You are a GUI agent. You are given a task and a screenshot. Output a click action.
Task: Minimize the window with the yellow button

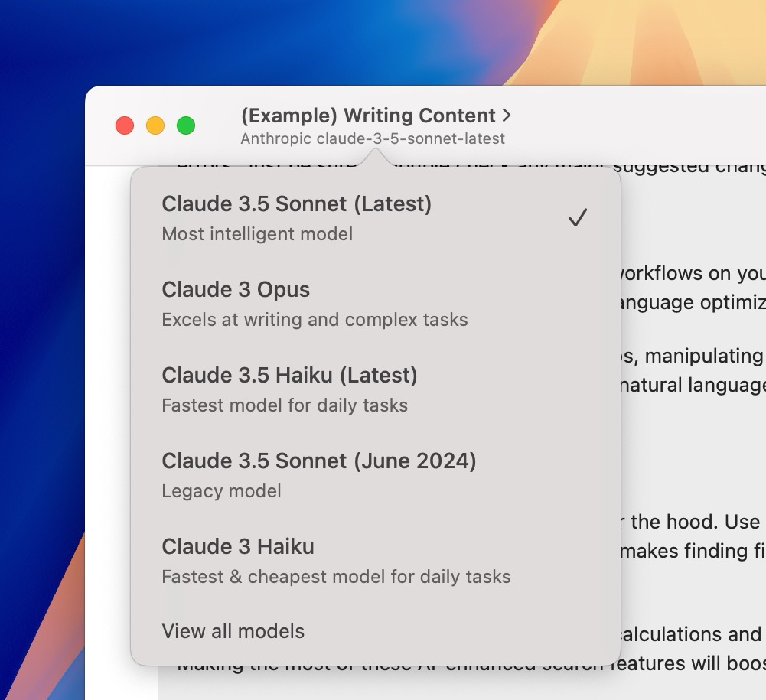tap(155, 125)
